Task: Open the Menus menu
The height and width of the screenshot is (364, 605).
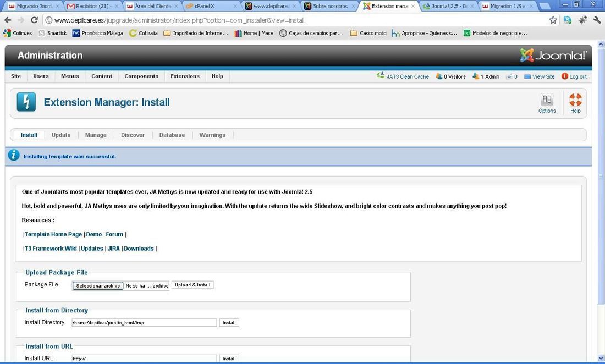Action: [70, 76]
